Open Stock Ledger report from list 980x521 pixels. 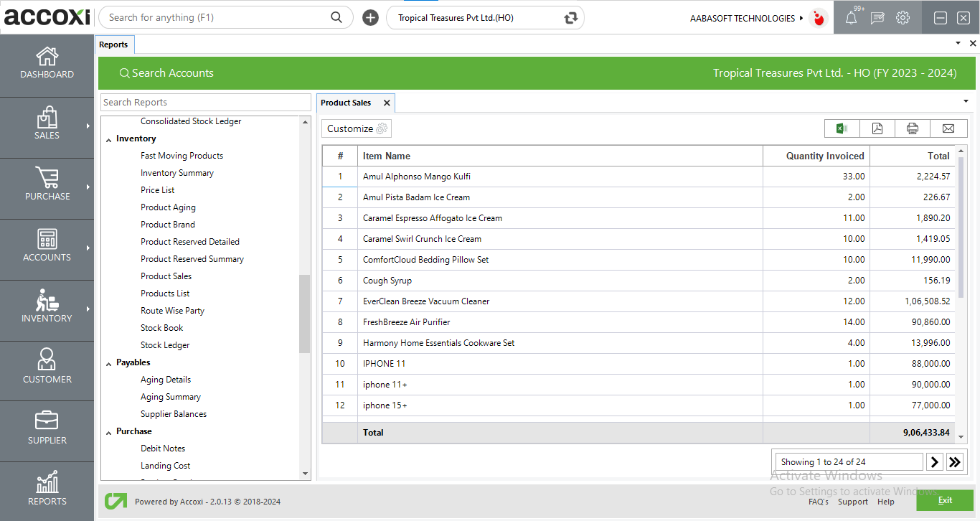165,345
